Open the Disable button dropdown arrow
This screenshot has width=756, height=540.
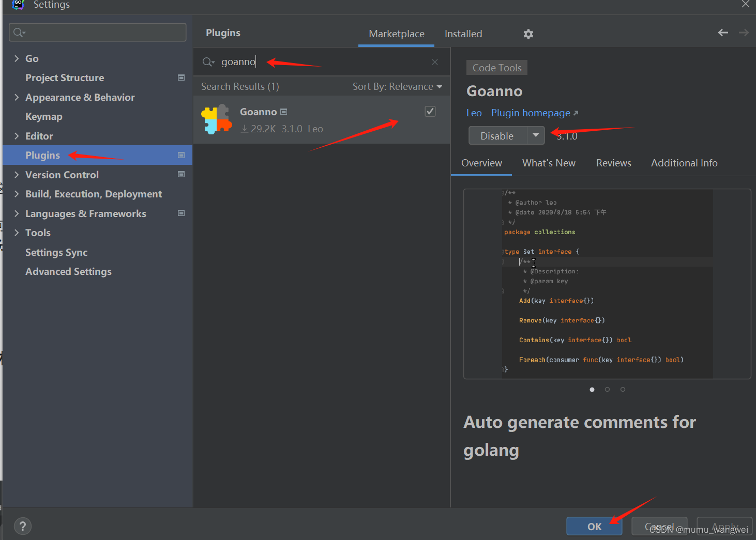point(536,135)
